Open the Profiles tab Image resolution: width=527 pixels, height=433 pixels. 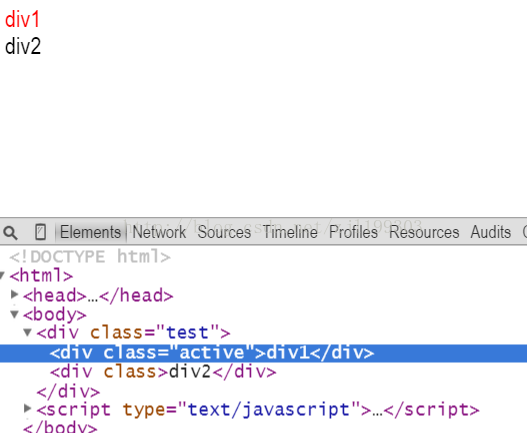tap(353, 232)
